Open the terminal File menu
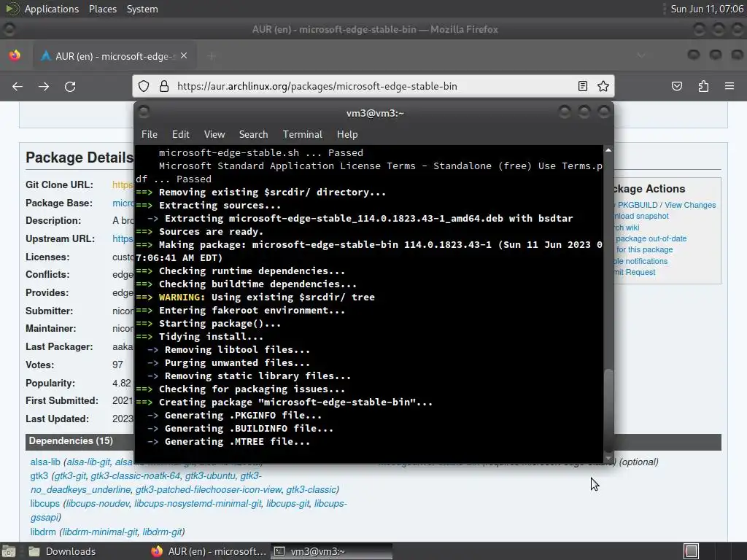Image resolution: width=747 pixels, height=560 pixels. 149,134
